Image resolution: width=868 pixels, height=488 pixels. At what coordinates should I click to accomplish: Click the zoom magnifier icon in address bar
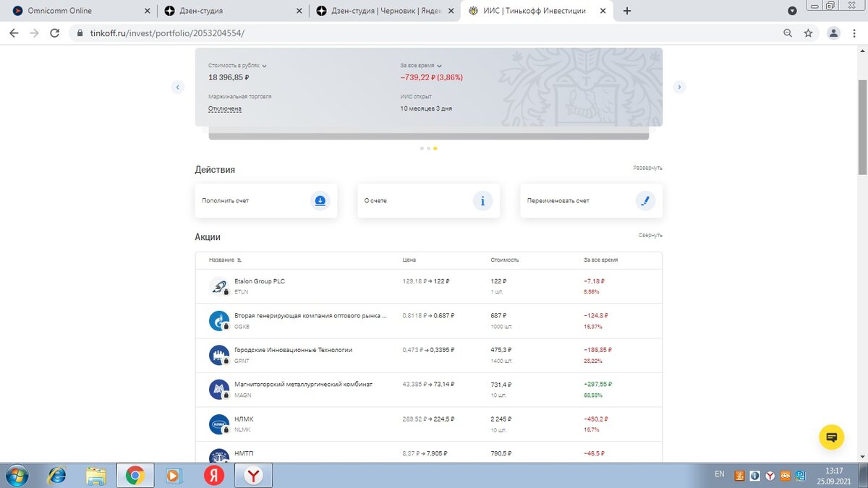788,33
